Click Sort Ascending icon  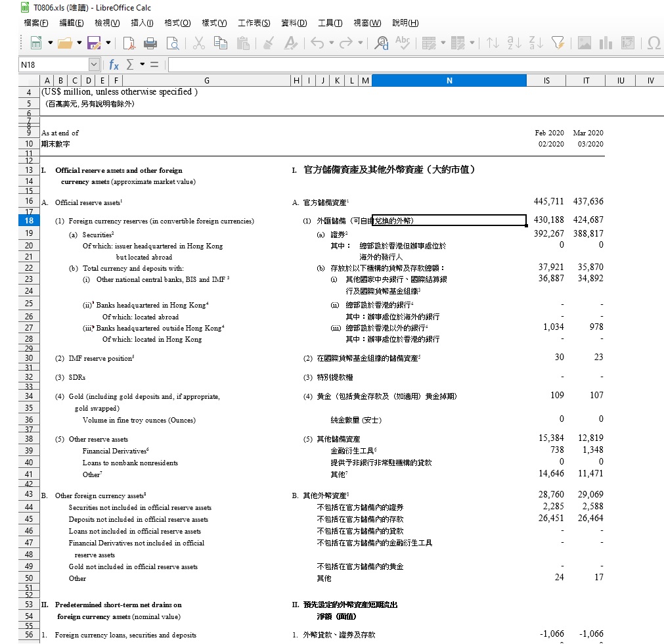514,43
